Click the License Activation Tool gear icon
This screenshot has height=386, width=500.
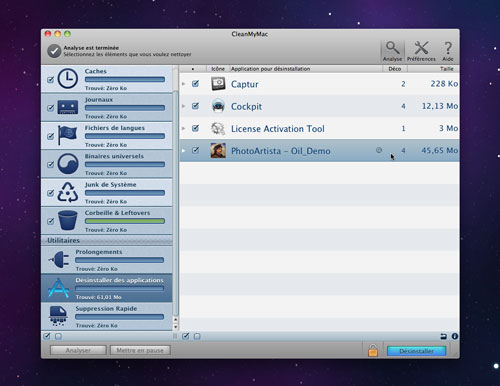pyautogui.click(x=218, y=128)
